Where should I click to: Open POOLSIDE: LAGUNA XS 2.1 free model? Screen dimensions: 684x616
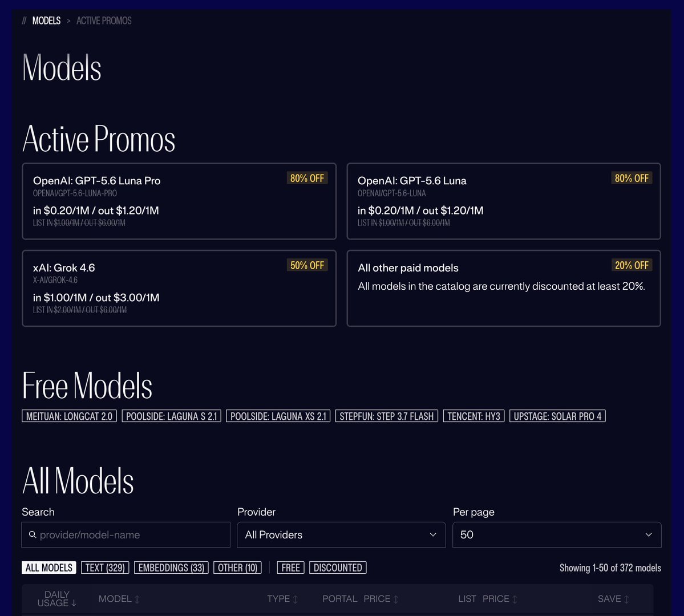(278, 416)
